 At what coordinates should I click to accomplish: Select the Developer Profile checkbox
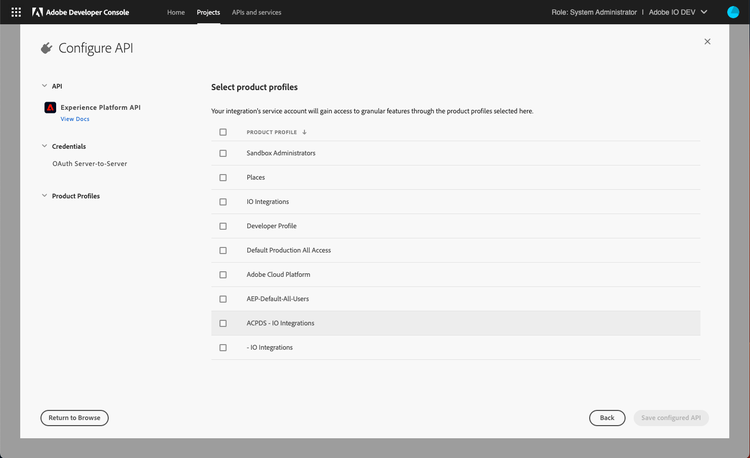(x=223, y=226)
